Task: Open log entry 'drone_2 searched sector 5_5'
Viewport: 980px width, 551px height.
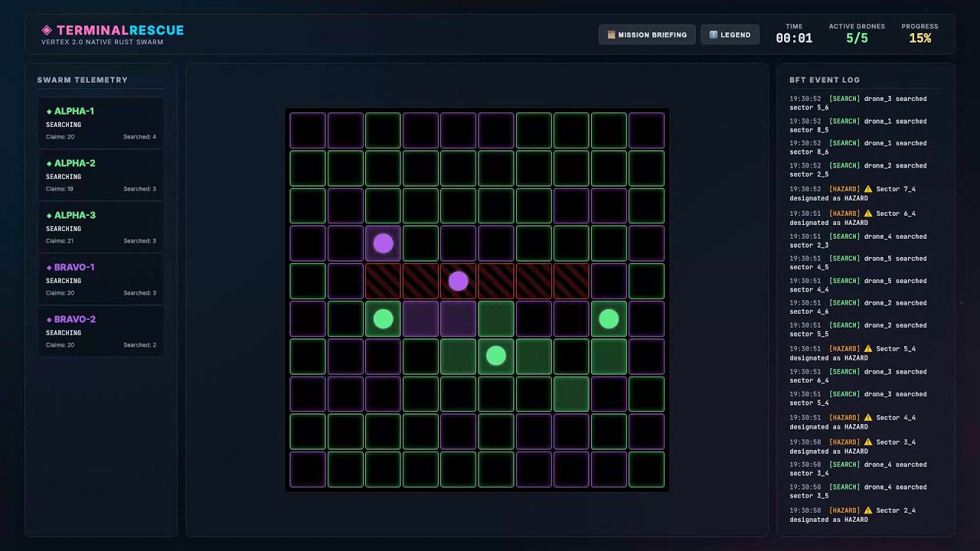Action: [x=858, y=330]
